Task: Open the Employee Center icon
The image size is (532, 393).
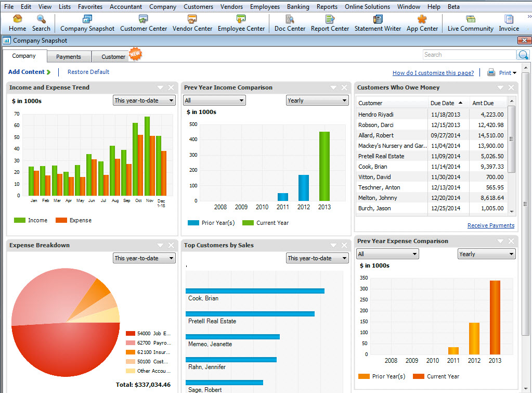Action: (241, 19)
